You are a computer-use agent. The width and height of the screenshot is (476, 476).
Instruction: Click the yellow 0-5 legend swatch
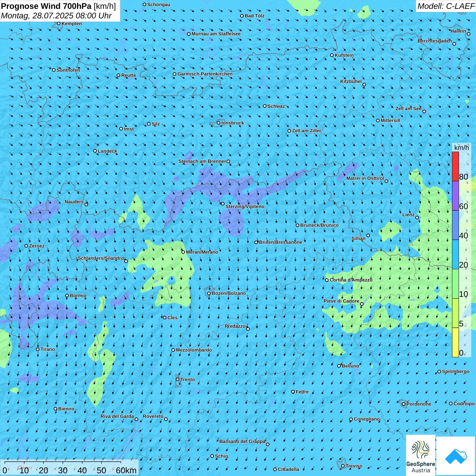pyautogui.click(x=455, y=342)
